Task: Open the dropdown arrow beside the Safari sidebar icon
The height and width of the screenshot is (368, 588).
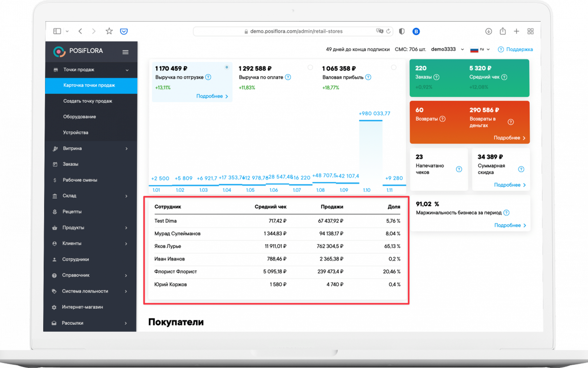Action: coord(67,31)
